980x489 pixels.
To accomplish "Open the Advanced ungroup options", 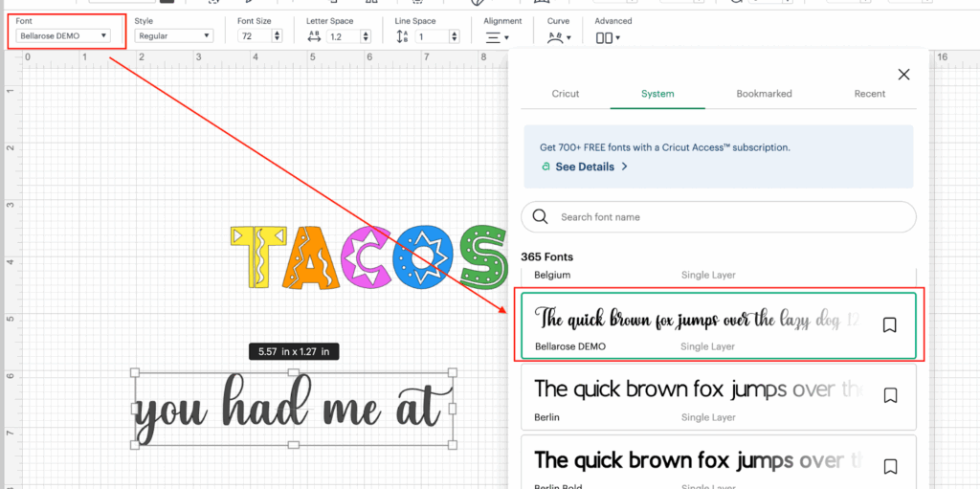I will click(608, 38).
